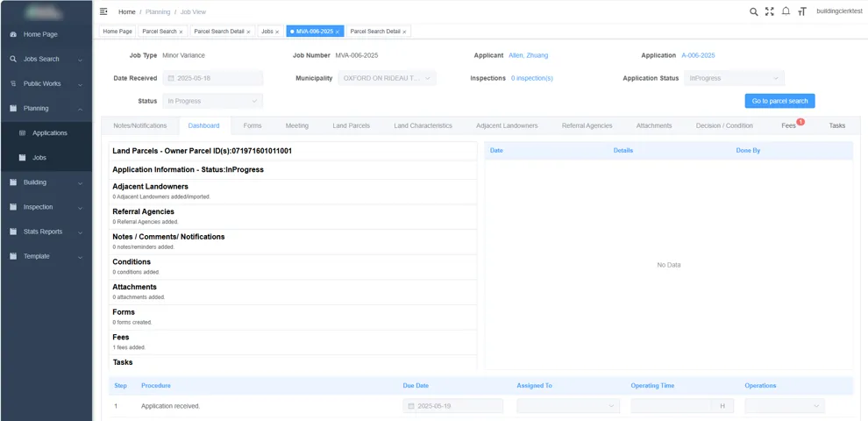Collapse the sidebar with the hamburger icon
Screen dimensions: 868x421
[103, 11]
